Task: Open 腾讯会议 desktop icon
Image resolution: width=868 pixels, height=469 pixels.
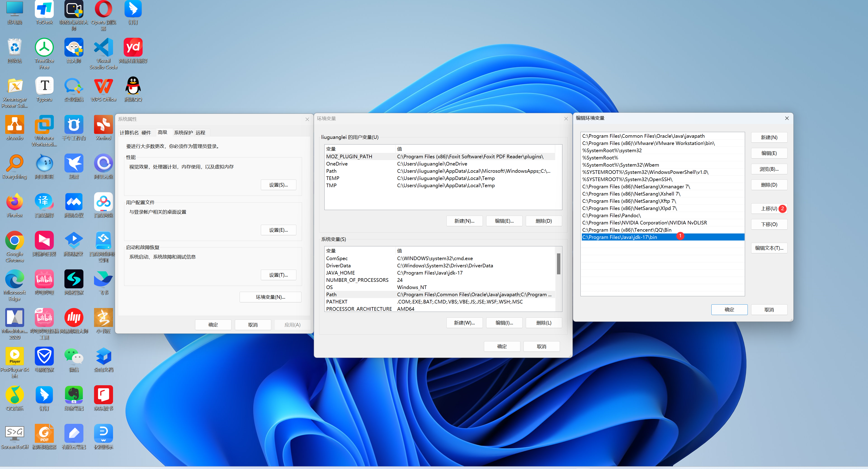Action: coord(74,205)
